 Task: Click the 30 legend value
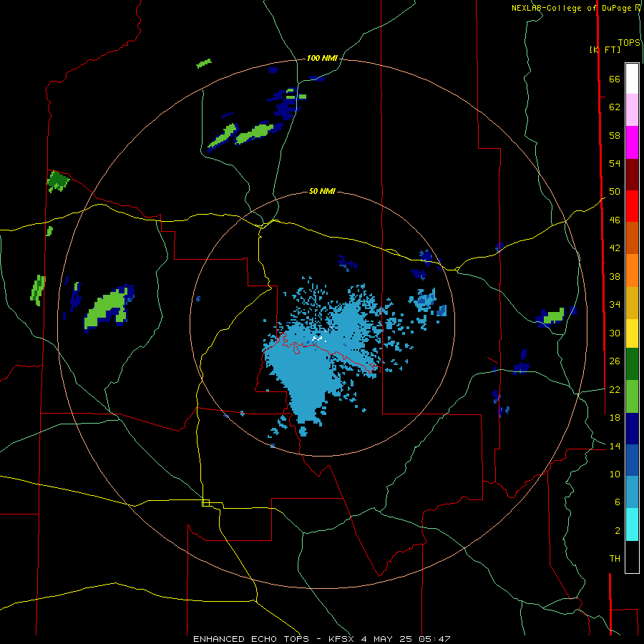point(615,333)
